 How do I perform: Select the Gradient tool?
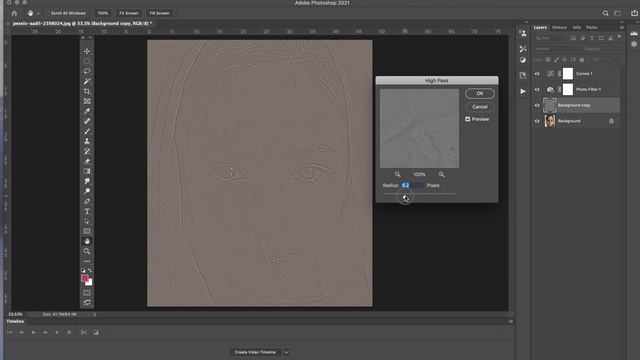pos(87,171)
